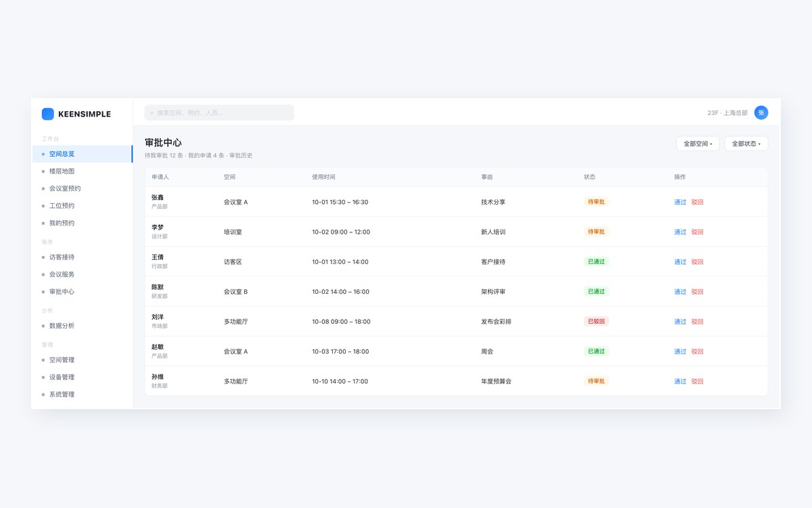This screenshot has height=508, width=812.
Task: Go to 系统管理 in the sidebar
Action: pos(82,395)
